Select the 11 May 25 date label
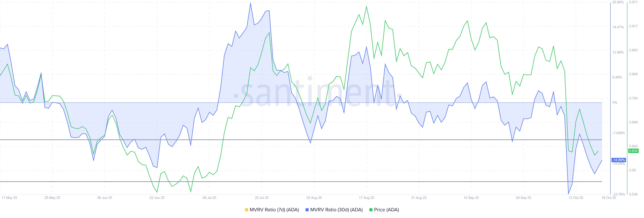The width and height of the screenshot is (644, 218). click(x=10, y=198)
